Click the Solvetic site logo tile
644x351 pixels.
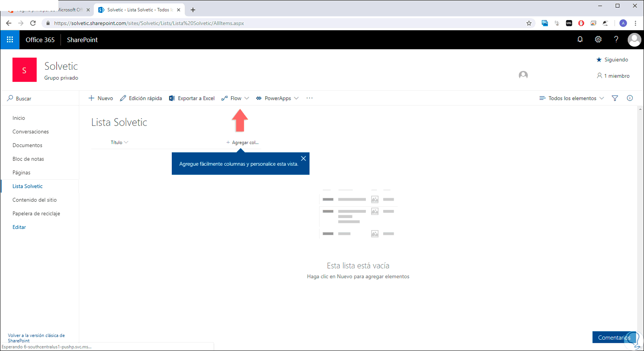pyautogui.click(x=25, y=70)
